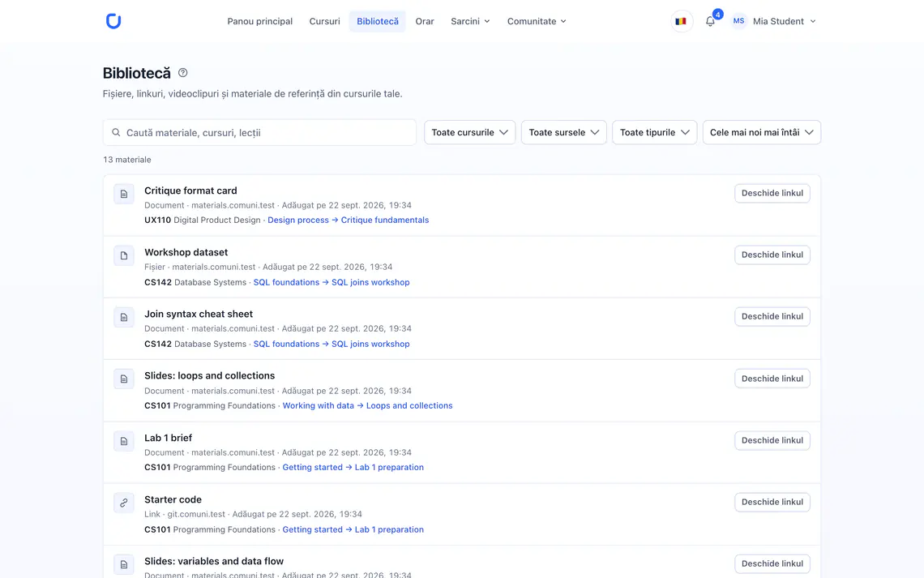The width and height of the screenshot is (924, 578).
Task: Click the search magnifier icon
Action: pos(116,133)
